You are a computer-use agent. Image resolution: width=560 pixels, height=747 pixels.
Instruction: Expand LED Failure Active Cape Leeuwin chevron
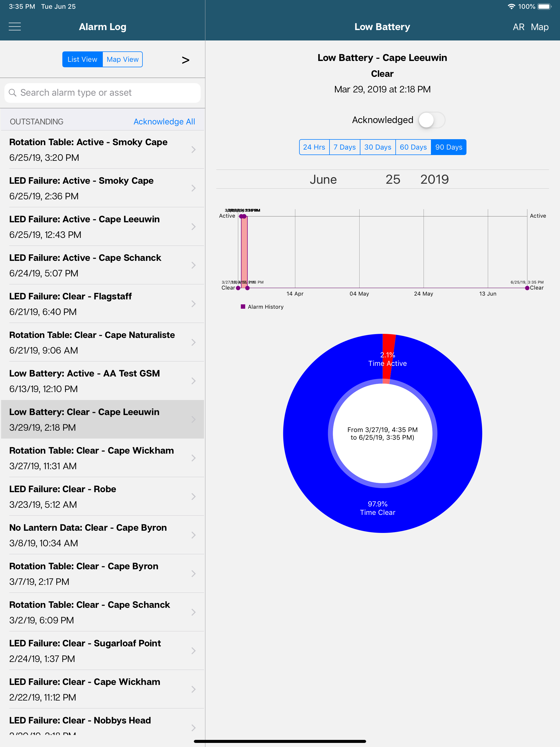pos(194,227)
